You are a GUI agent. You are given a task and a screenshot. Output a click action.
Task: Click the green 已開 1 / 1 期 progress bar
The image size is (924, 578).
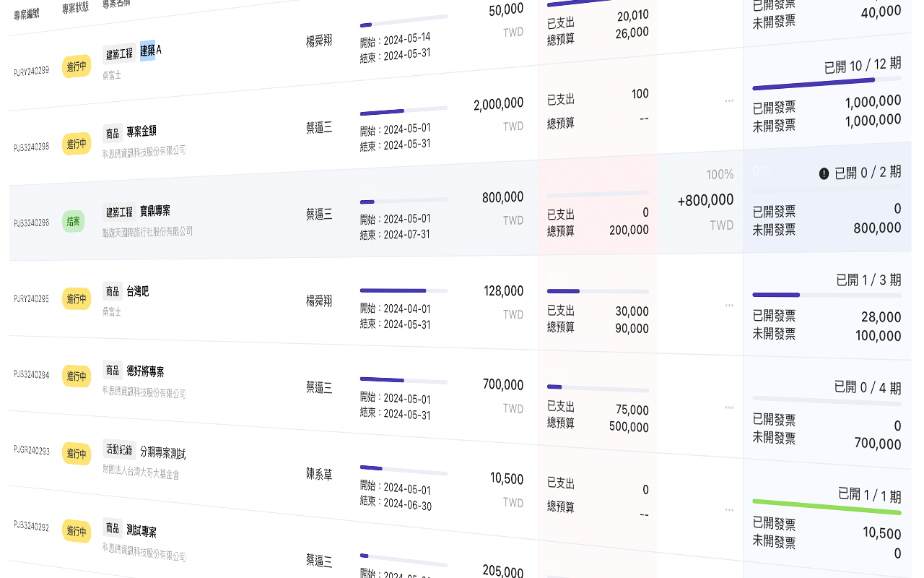[827, 506]
